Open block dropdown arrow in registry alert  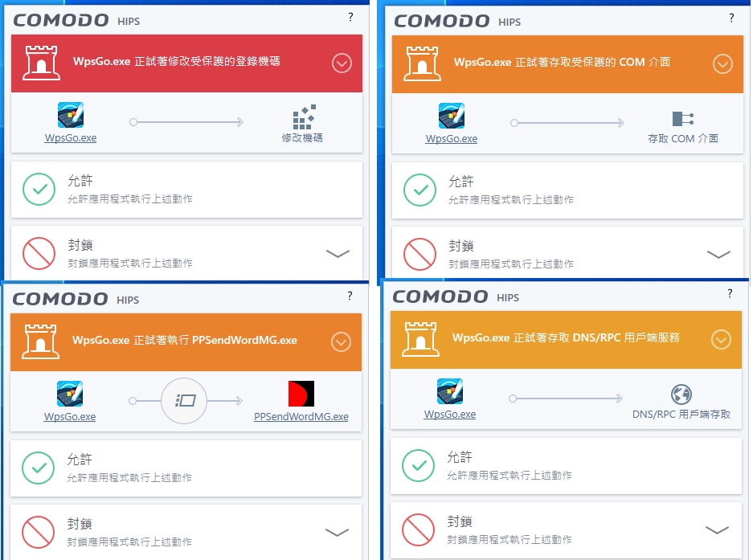point(338,254)
